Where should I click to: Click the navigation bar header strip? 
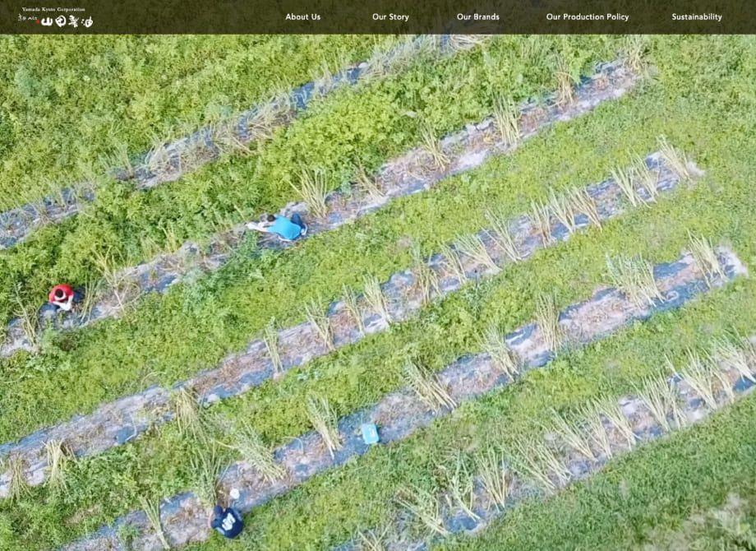point(378,16)
